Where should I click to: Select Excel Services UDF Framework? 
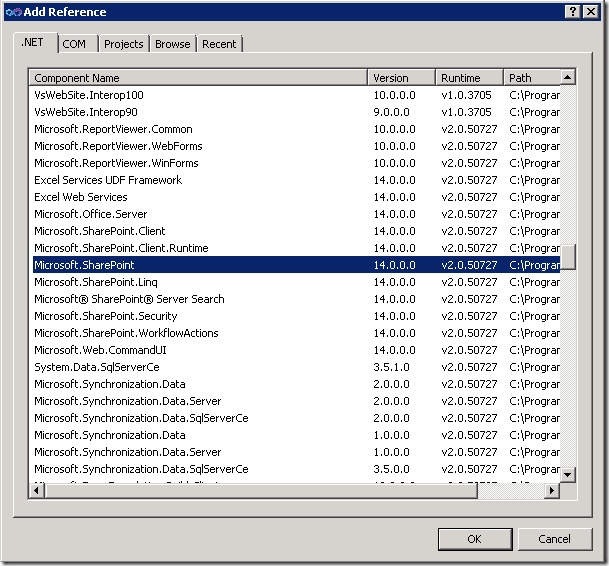(296, 180)
